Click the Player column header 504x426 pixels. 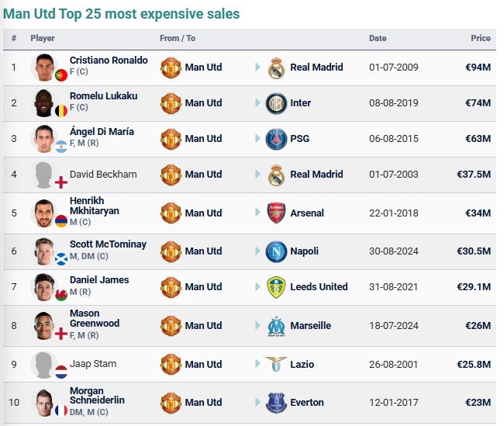pyautogui.click(x=43, y=38)
